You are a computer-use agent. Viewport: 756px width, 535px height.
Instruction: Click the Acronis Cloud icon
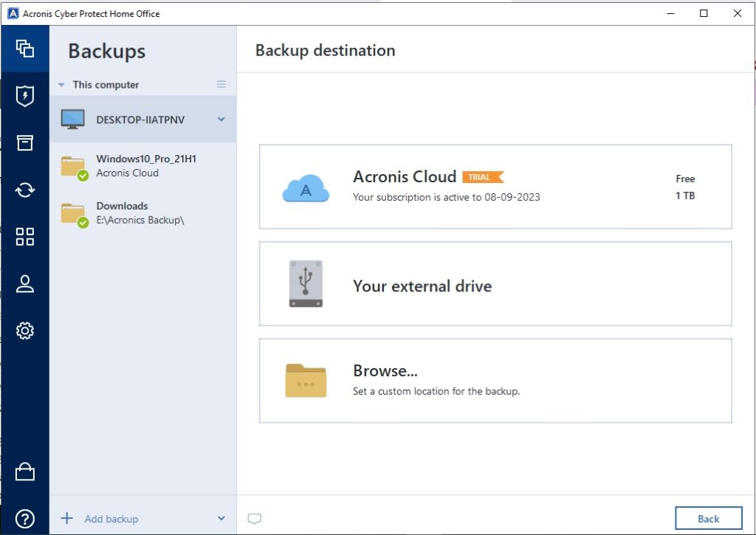tap(306, 188)
